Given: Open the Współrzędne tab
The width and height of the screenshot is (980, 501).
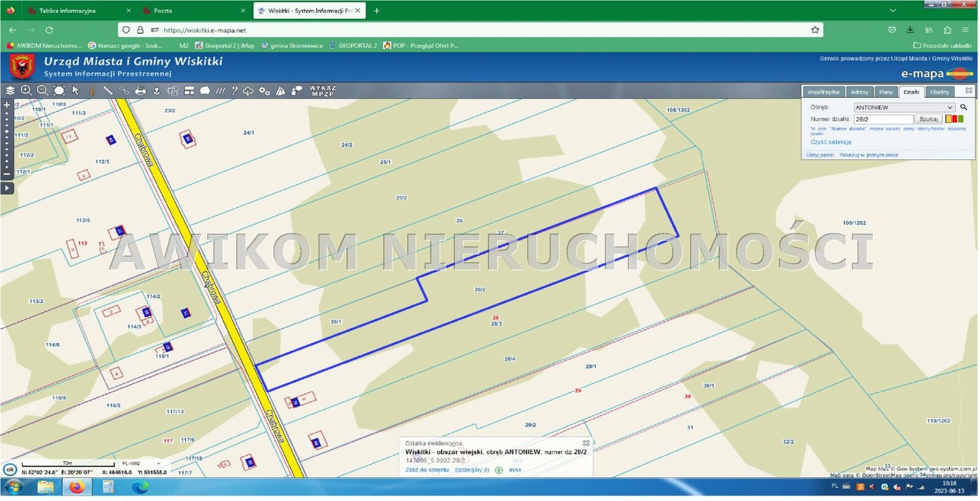Looking at the screenshot, I should coord(823,92).
